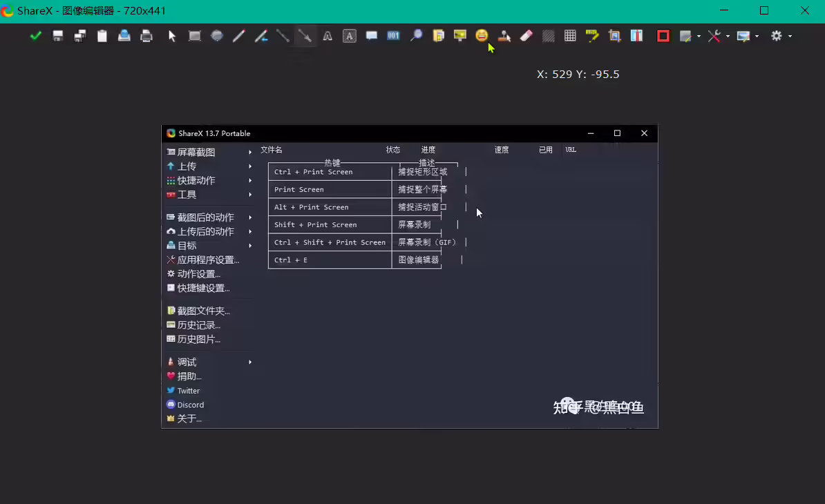
Task: Choose the Step number tool
Action: tap(394, 36)
